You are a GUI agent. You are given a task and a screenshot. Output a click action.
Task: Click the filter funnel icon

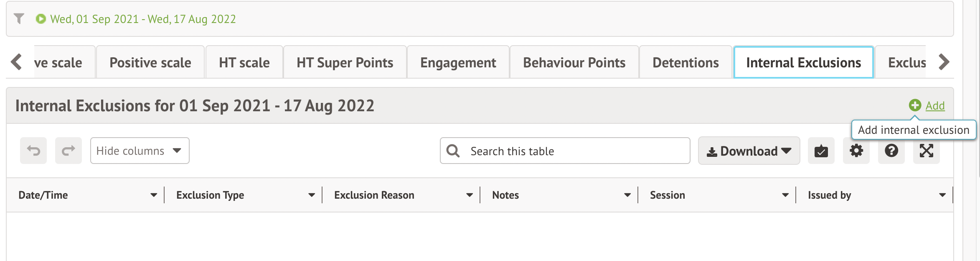tap(19, 19)
